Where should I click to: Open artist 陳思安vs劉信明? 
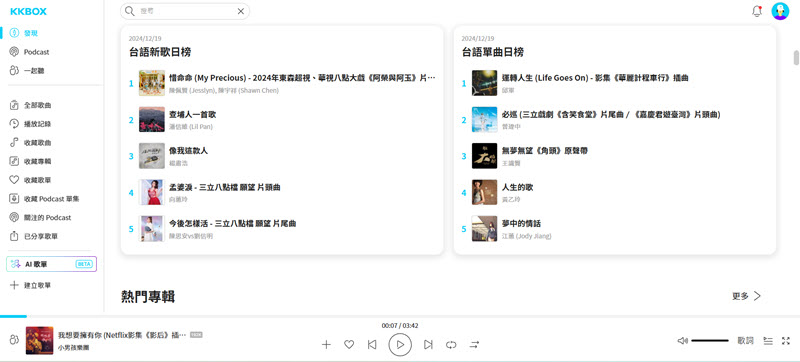point(191,236)
